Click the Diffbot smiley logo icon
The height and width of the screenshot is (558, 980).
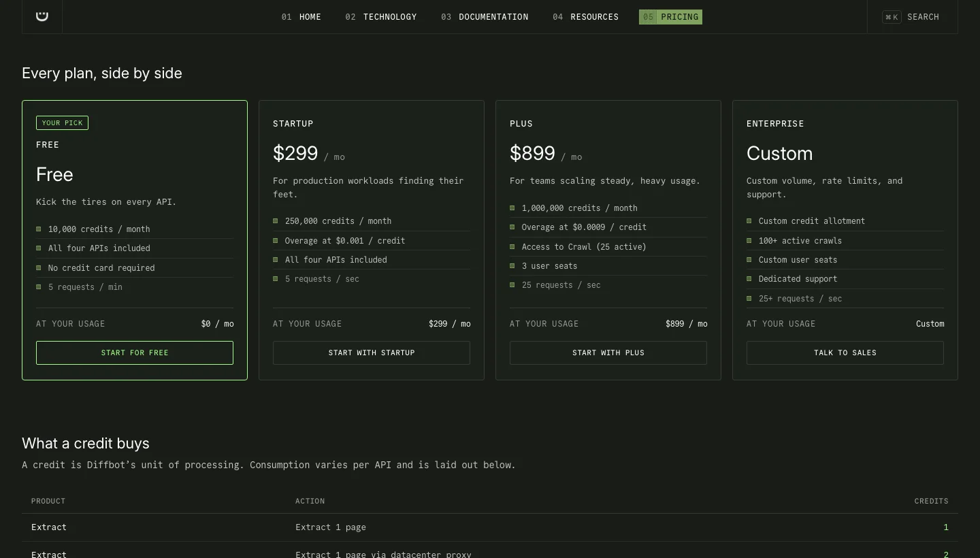click(42, 16)
